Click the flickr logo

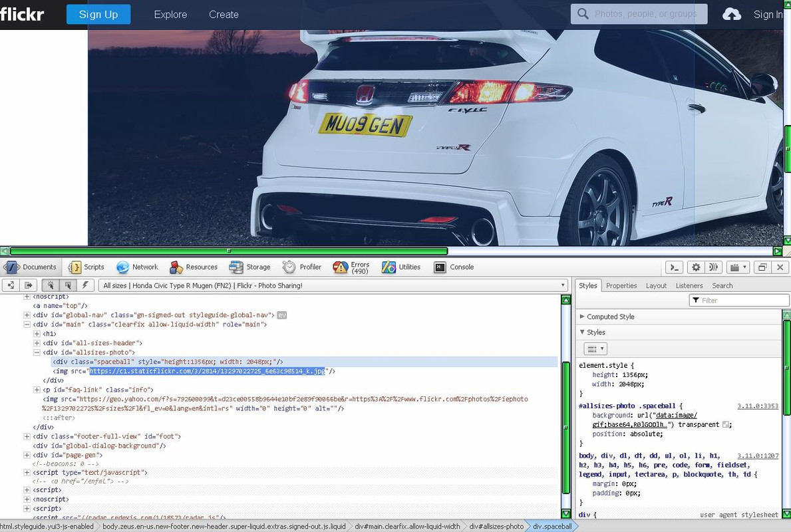click(22, 14)
